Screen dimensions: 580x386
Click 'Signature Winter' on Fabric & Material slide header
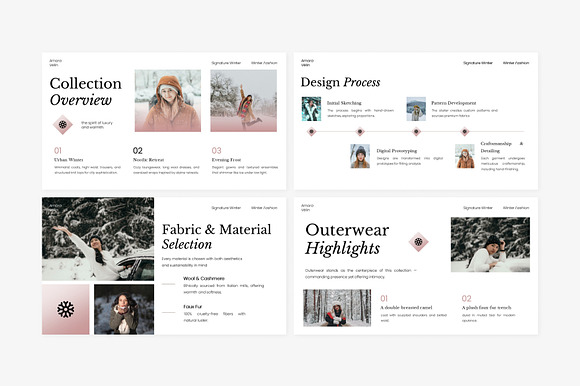(226, 208)
